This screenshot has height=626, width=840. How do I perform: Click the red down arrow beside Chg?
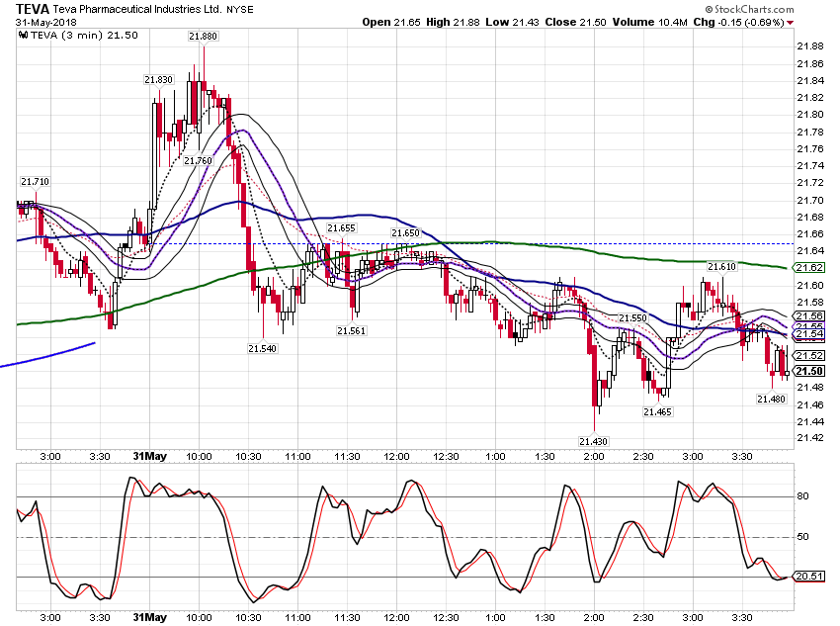point(791,23)
